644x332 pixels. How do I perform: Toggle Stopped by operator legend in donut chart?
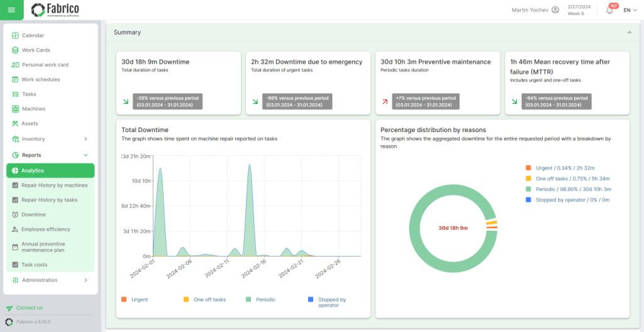567,200
